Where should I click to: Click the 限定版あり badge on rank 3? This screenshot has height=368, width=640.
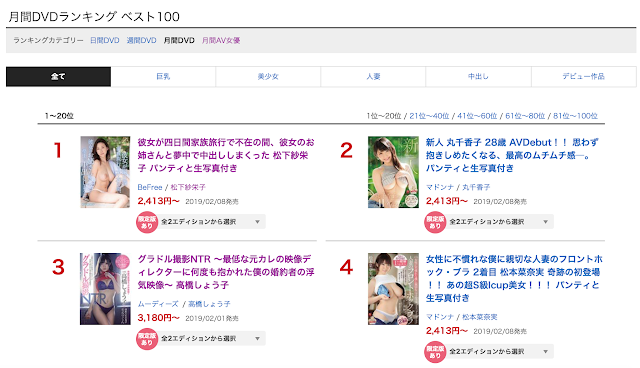147,339
